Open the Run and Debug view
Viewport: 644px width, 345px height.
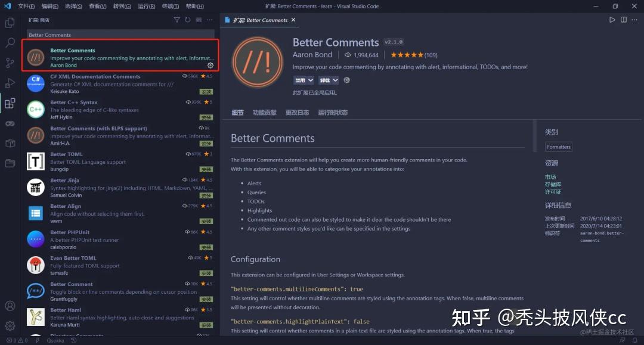point(10,83)
